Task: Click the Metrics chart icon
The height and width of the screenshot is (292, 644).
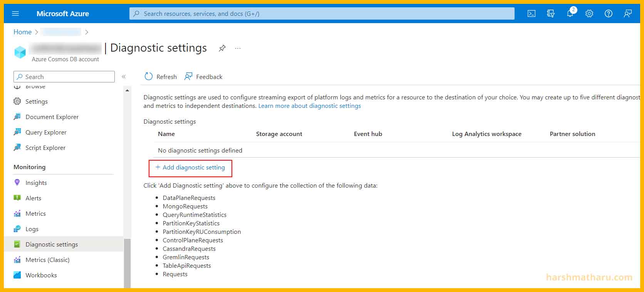Action: tap(17, 213)
